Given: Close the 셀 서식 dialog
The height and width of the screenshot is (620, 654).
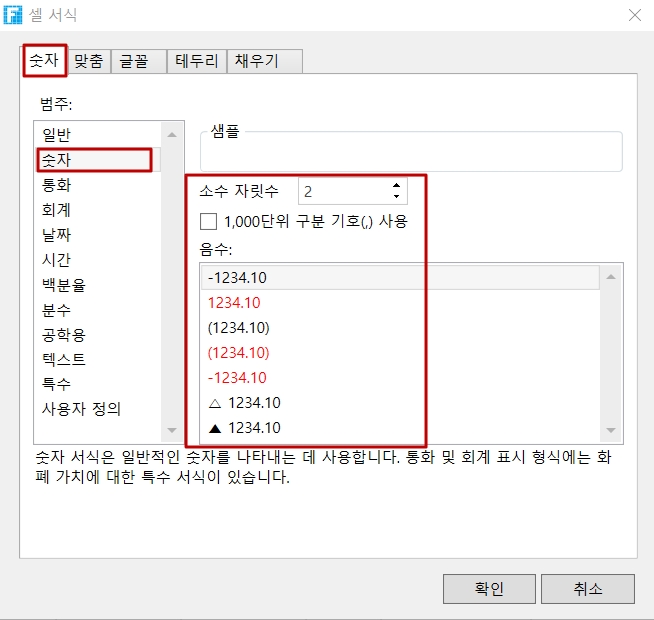Looking at the screenshot, I should (x=634, y=15).
